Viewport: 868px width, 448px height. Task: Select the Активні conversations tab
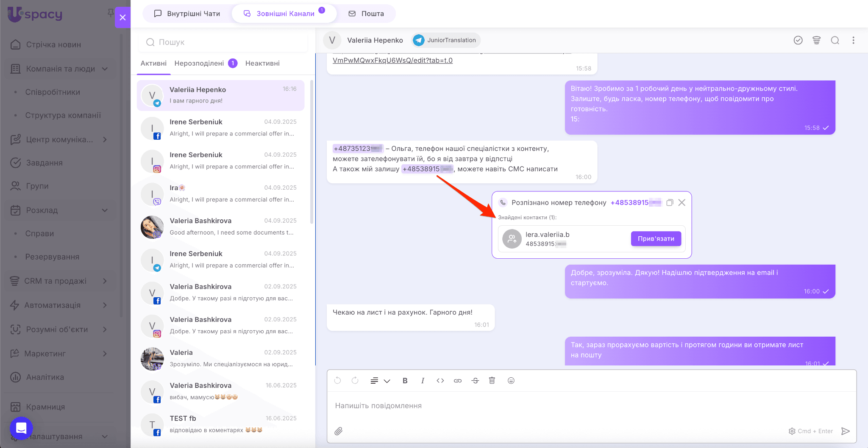click(x=153, y=63)
